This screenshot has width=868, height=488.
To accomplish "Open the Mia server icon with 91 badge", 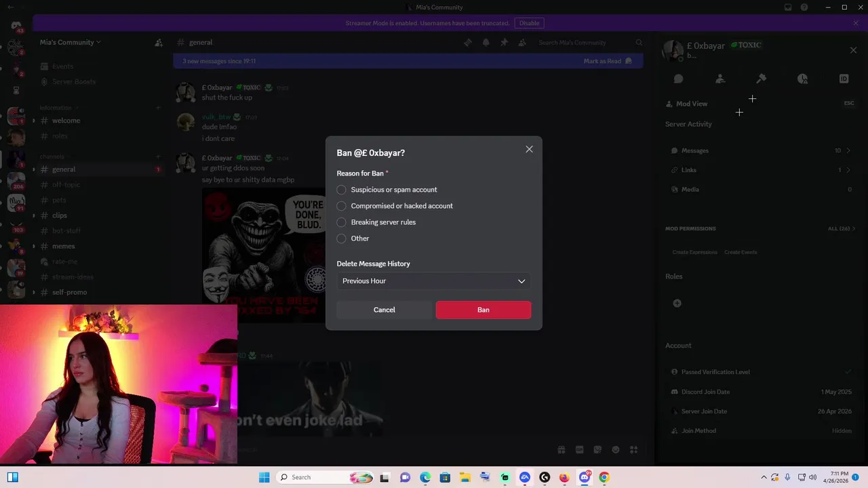I will (16, 203).
